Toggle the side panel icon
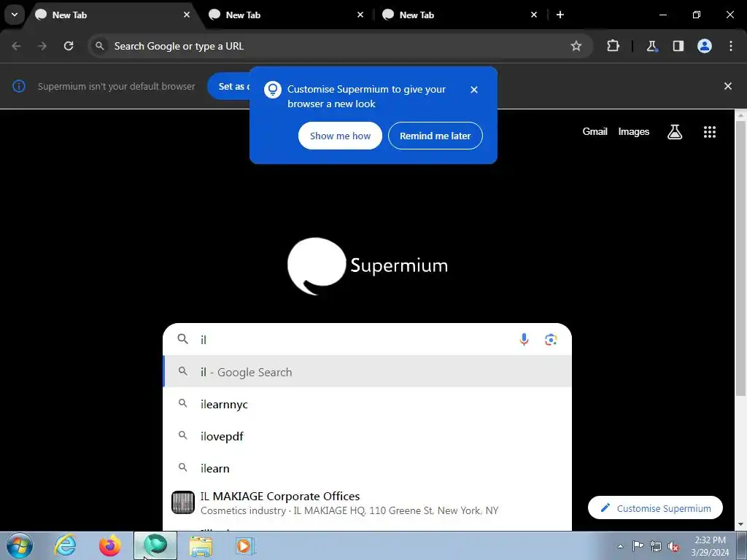 (678, 46)
